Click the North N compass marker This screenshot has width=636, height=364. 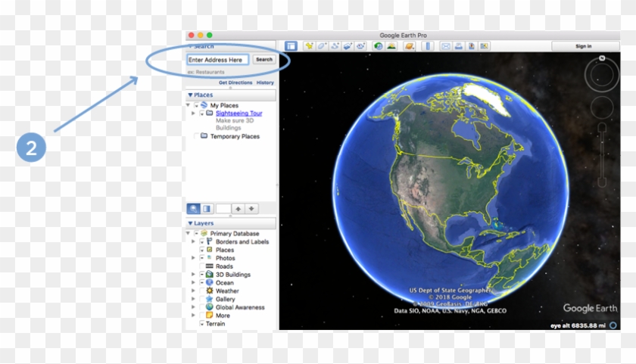coord(602,58)
